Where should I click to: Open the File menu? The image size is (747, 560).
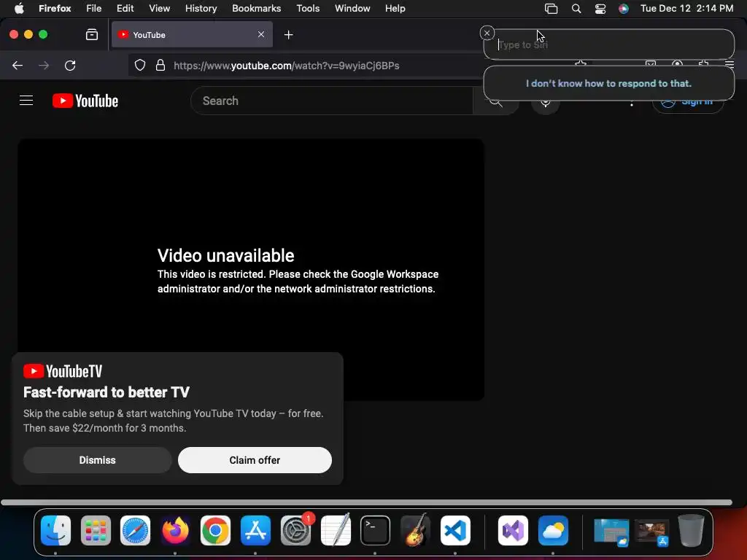coord(94,8)
